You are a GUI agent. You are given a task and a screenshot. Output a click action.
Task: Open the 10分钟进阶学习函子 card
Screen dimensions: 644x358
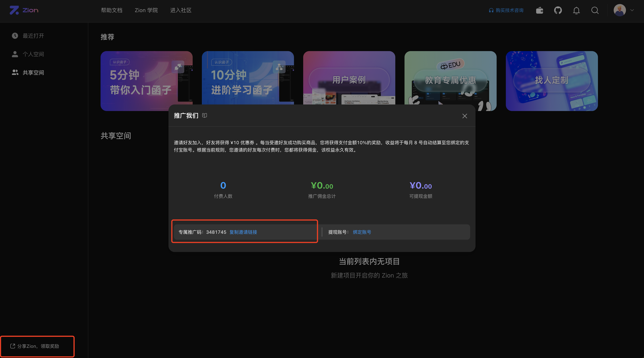[x=248, y=78]
